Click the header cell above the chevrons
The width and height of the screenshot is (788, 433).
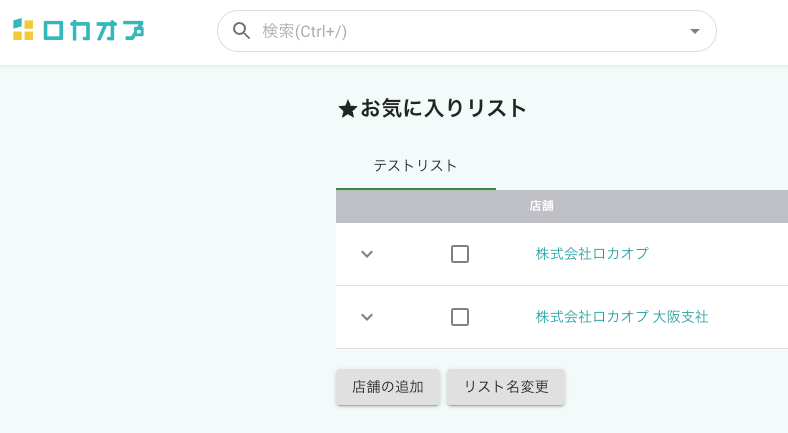(367, 206)
